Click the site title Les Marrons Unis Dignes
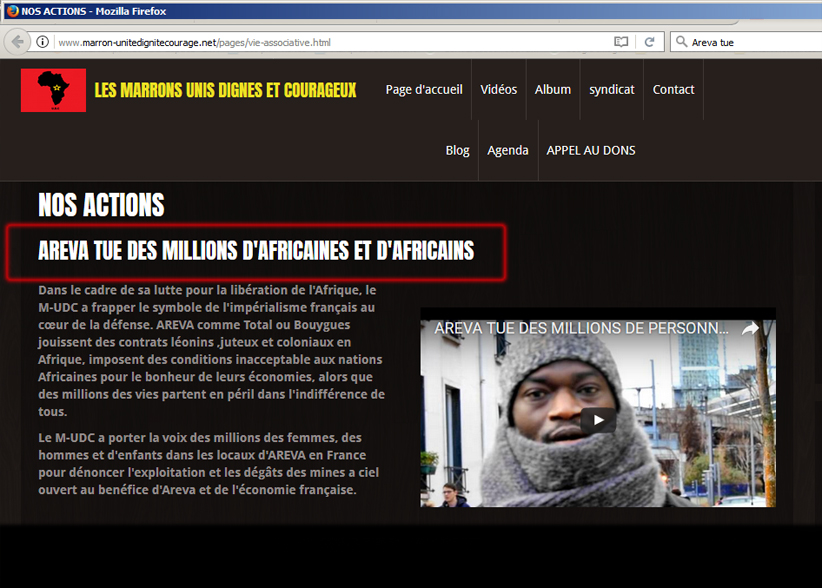Image resolution: width=822 pixels, height=588 pixels. click(x=225, y=90)
